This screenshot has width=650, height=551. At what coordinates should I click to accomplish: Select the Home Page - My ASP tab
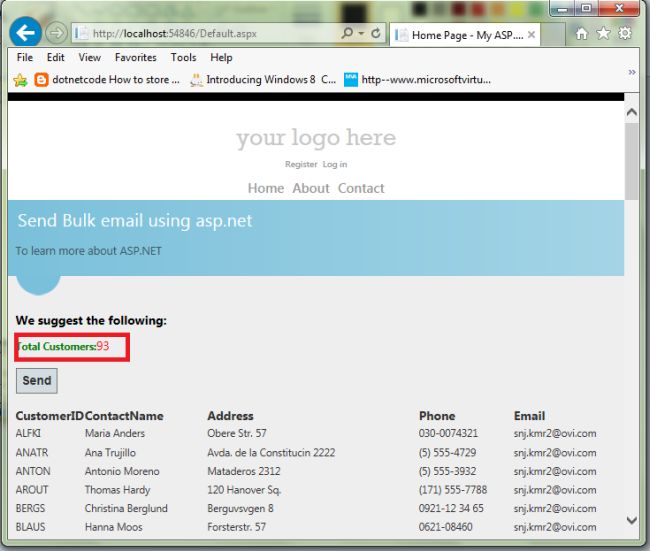pos(464,35)
